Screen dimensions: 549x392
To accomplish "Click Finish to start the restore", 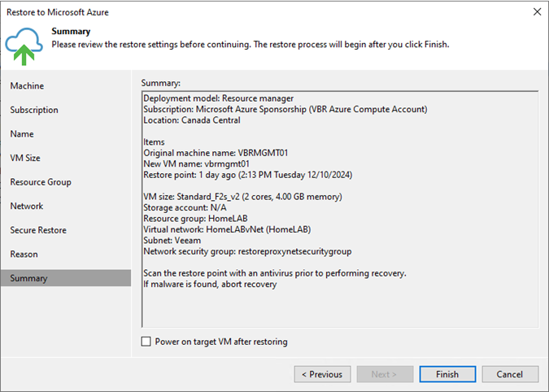I will [x=447, y=374].
